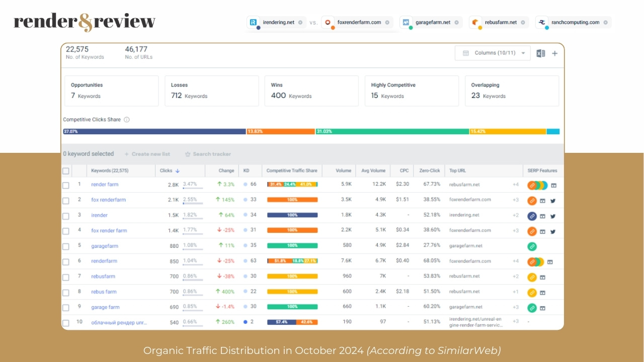Click the irendering.net site logo icon
This screenshot has height=362, width=644.
(x=254, y=22)
